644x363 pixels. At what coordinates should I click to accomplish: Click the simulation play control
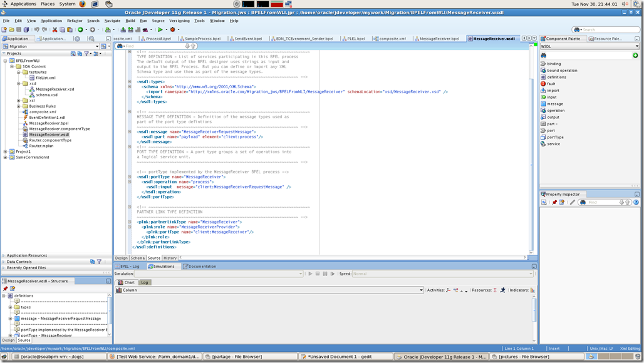point(310,274)
